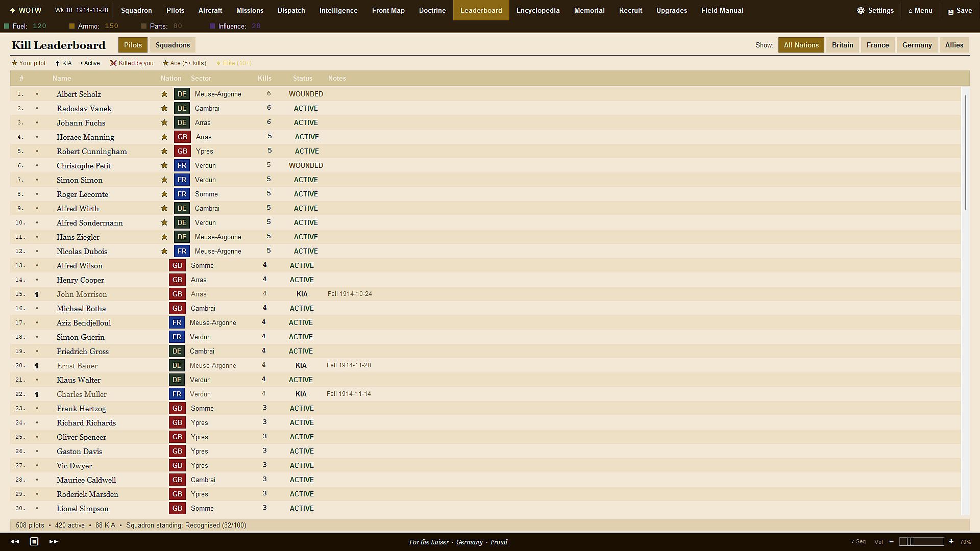This screenshot has height=551, width=980.
Task: Select pilot Johann Fuchs
Action: coord(81,122)
